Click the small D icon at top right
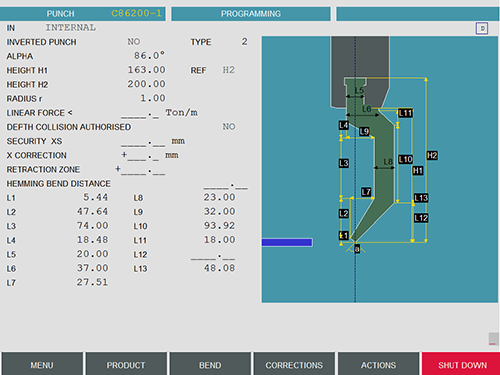 pos(482,28)
